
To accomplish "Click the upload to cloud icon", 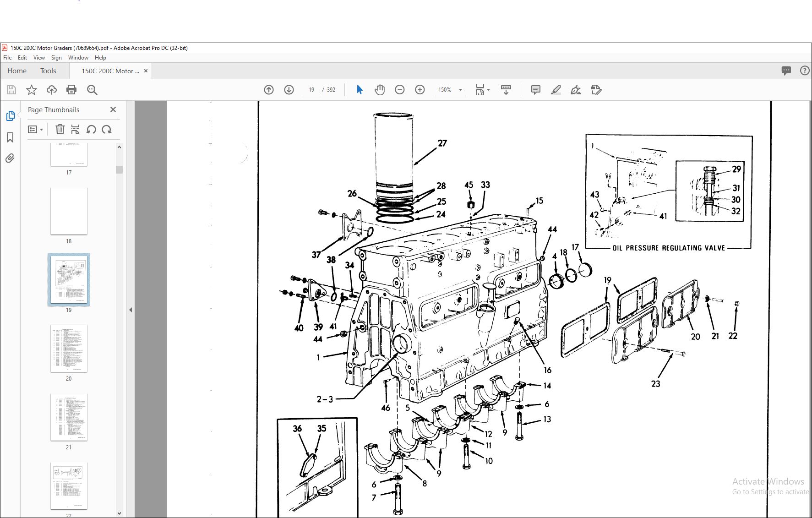I will [x=52, y=90].
